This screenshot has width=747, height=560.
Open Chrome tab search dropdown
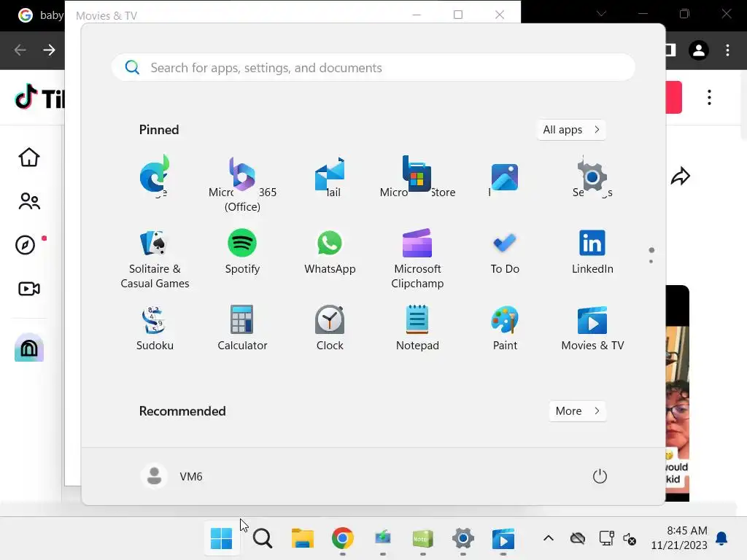(x=601, y=14)
